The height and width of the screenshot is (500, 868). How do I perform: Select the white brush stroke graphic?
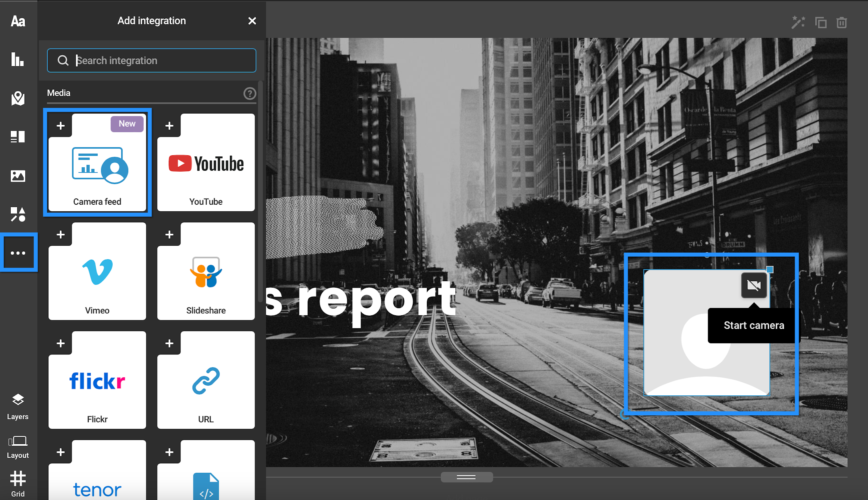point(324,227)
